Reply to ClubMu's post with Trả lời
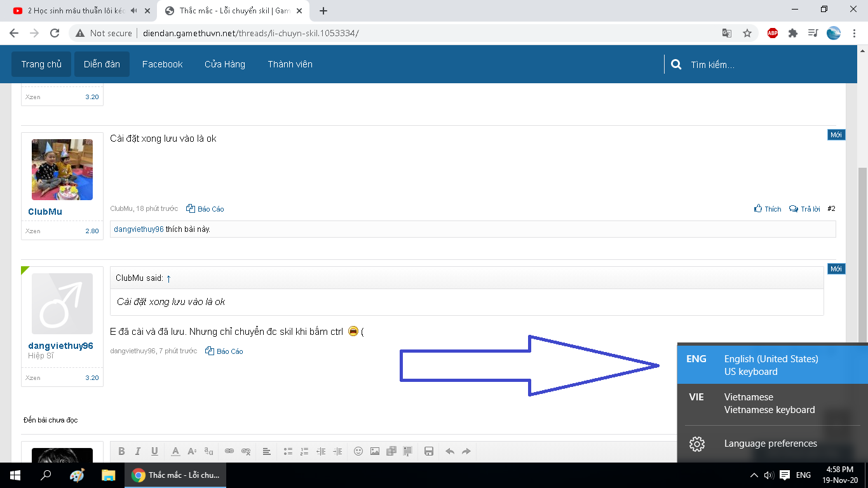The width and height of the screenshot is (868, 488). click(x=804, y=209)
